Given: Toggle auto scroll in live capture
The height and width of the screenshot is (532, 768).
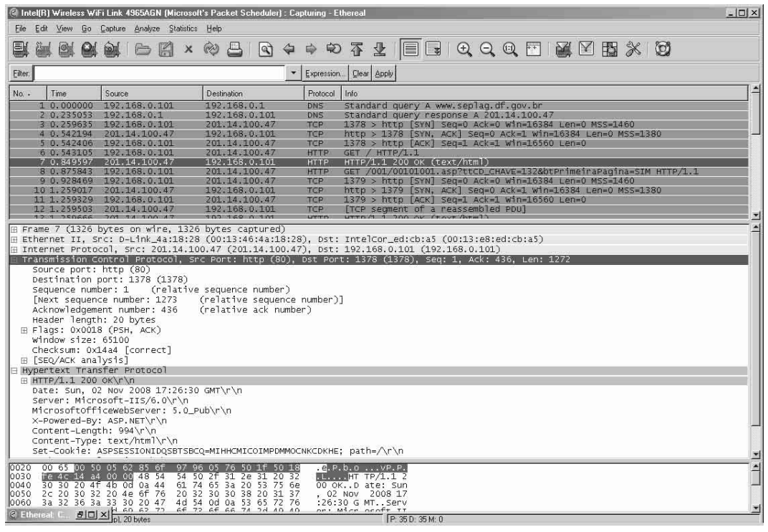Looking at the screenshot, I should [x=433, y=49].
